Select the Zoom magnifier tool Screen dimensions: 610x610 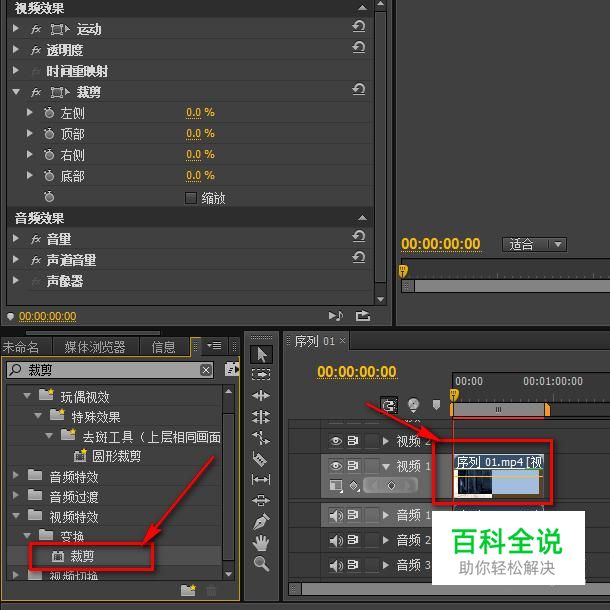(x=261, y=563)
